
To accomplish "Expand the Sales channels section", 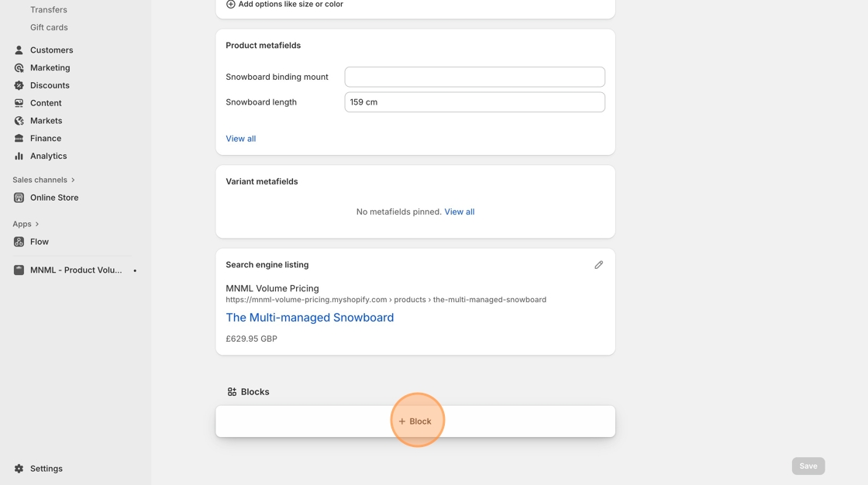I will [x=73, y=180].
